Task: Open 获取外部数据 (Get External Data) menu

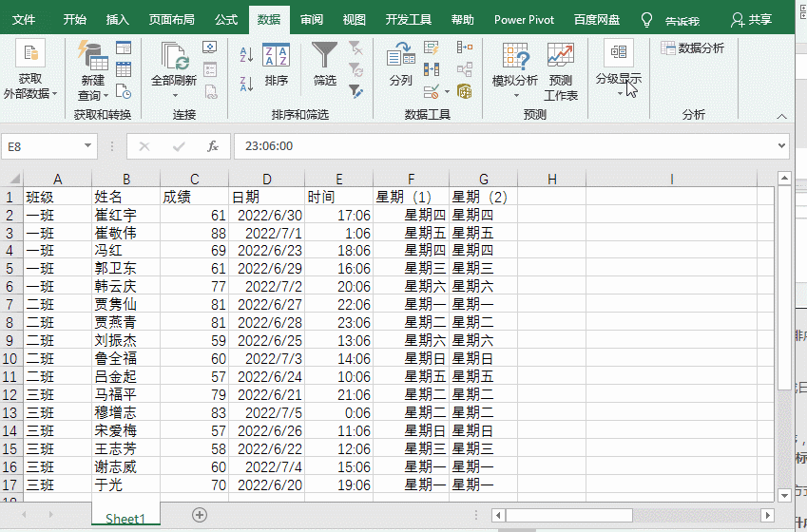Action: (x=30, y=71)
